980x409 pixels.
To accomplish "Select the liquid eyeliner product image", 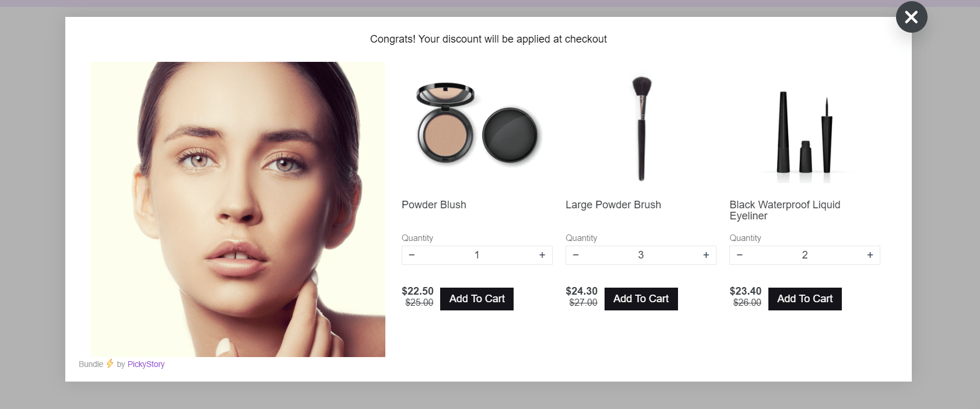I will click(x=805, y=132).
